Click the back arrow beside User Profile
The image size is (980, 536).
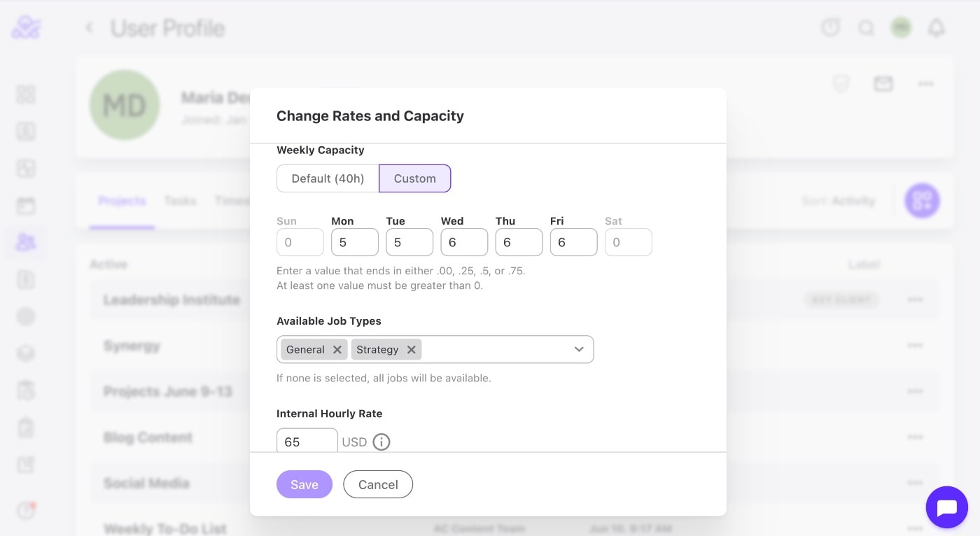pyautogui.click(x=89, y=28)
